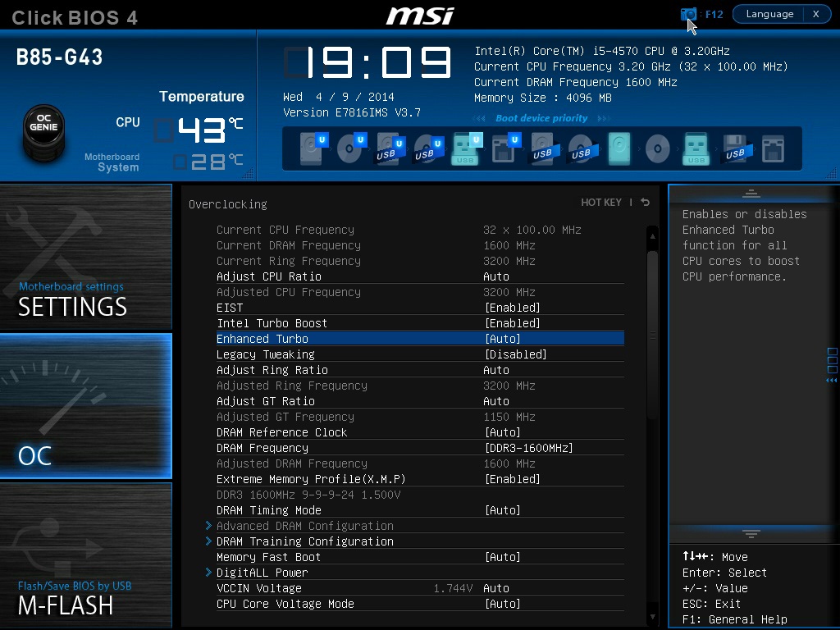Click the motherboard system 28°C reading
Screen dimensions: 840x630
(x=208, y=162)
